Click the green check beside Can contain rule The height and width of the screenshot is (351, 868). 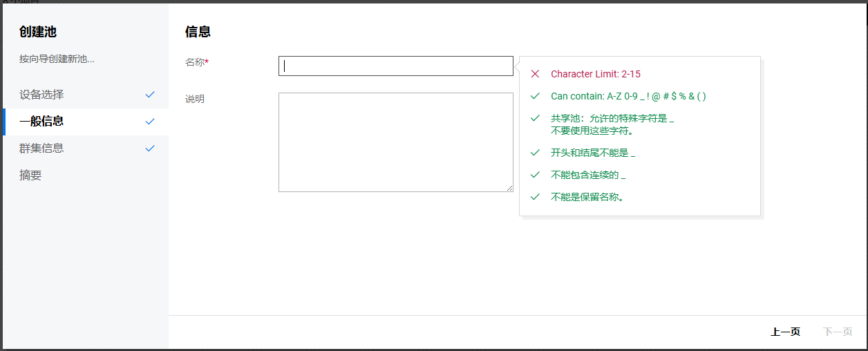click(535, 96)
